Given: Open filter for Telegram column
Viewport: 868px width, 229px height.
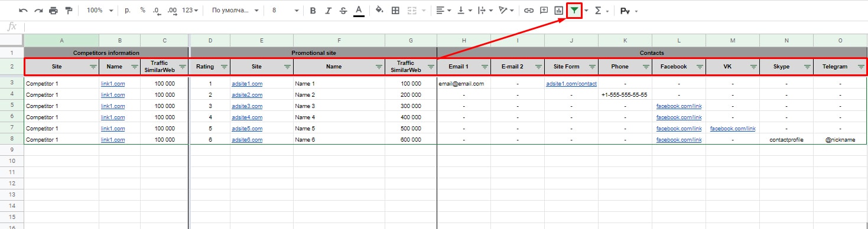Looking at the screenshot, I should tap(861, 67).
